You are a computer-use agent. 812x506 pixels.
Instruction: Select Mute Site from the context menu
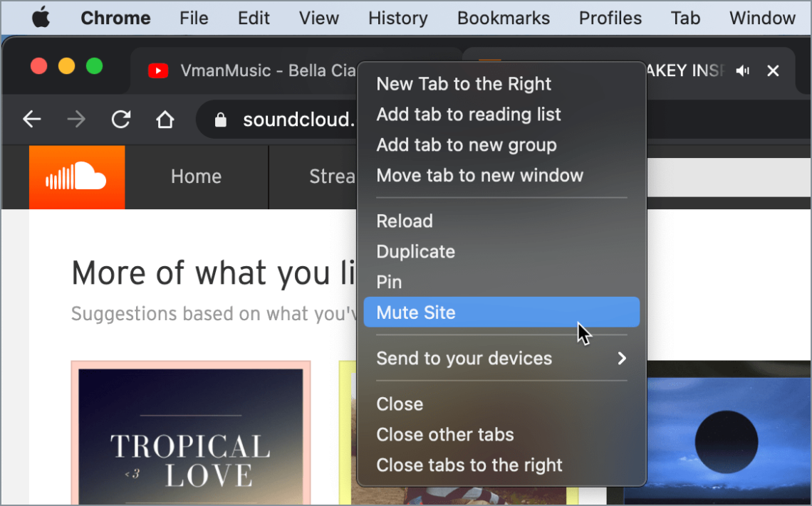415,312
